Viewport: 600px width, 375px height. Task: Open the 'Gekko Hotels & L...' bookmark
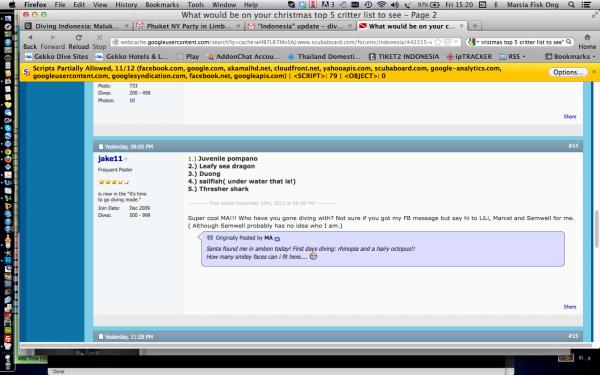[132, 57]
